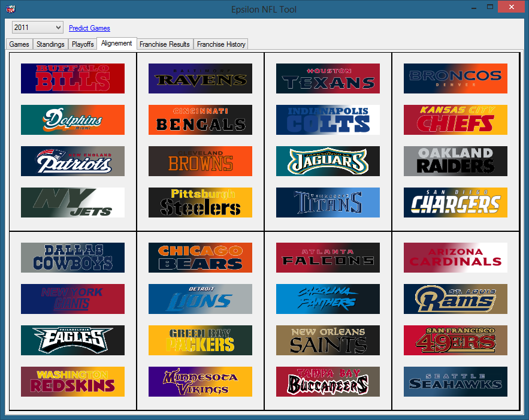Select the Carolina Panthers banner

328,299
